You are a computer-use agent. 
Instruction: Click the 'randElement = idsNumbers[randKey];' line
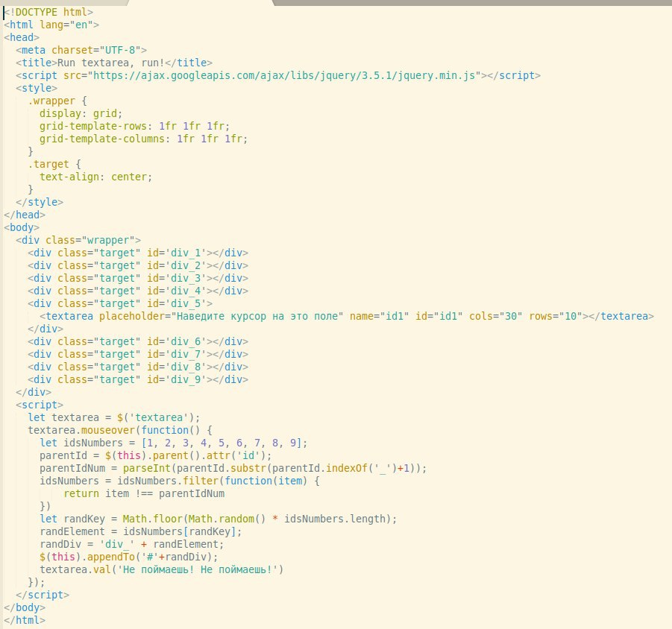tap(140, 532)
